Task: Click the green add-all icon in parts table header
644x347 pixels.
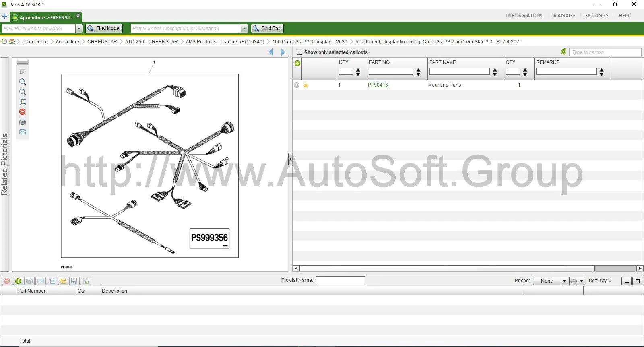Action: pos(297,63)
